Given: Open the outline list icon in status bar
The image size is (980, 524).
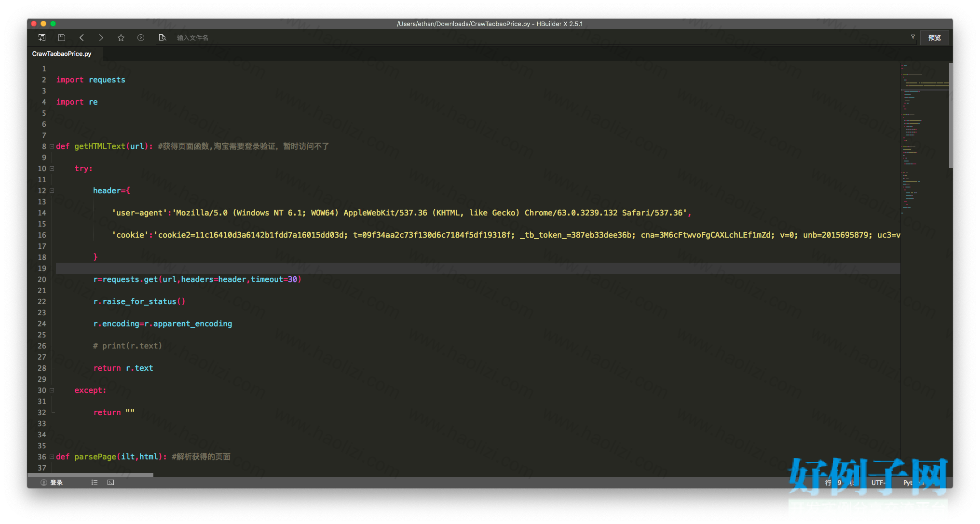Looking at the screenshot, I should 95,482.
